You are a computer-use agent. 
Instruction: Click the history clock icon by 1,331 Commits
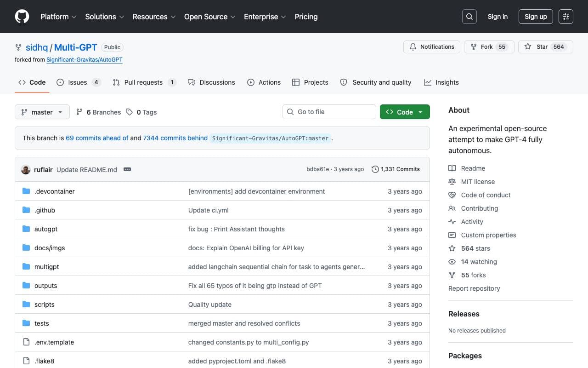pyautogui.click(x=375, y=169)
